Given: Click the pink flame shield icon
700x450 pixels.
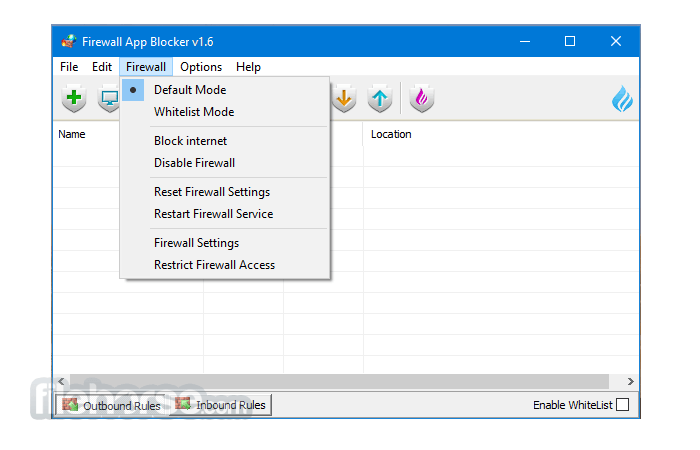Looking at the screenshot, I should [x=421, y=98].
